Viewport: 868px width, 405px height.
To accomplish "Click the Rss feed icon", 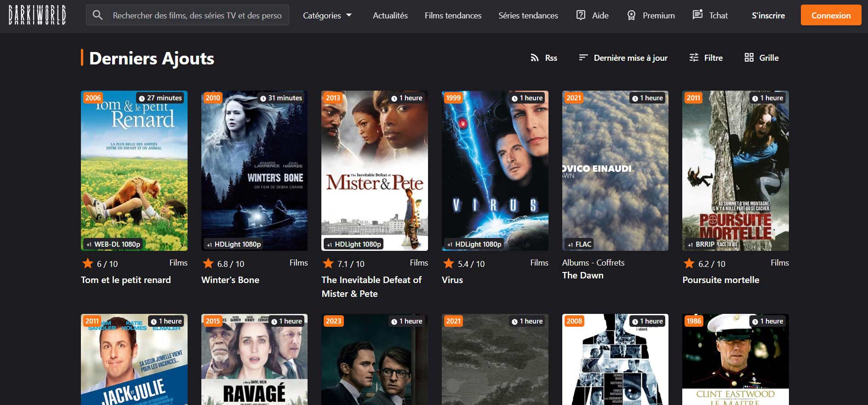I will 534,58.
